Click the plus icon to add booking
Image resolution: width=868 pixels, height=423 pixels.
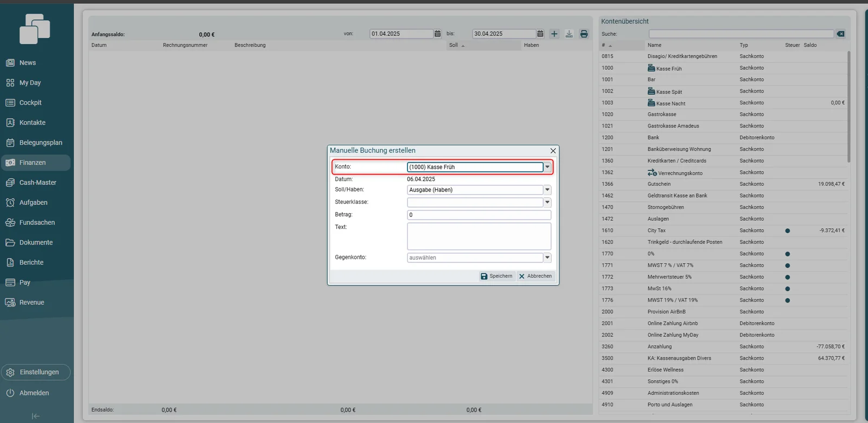pyautogui.click(x=554, y=34)
